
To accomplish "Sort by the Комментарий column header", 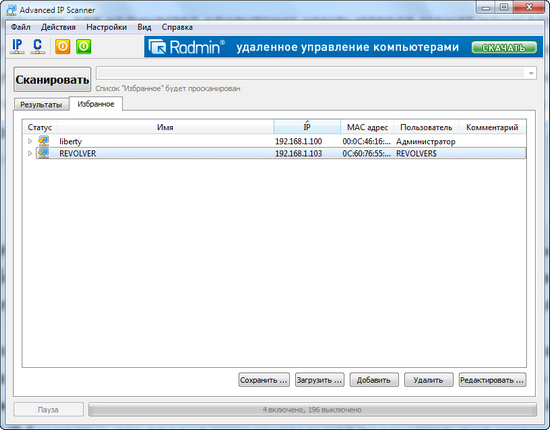I will (492, 127).
